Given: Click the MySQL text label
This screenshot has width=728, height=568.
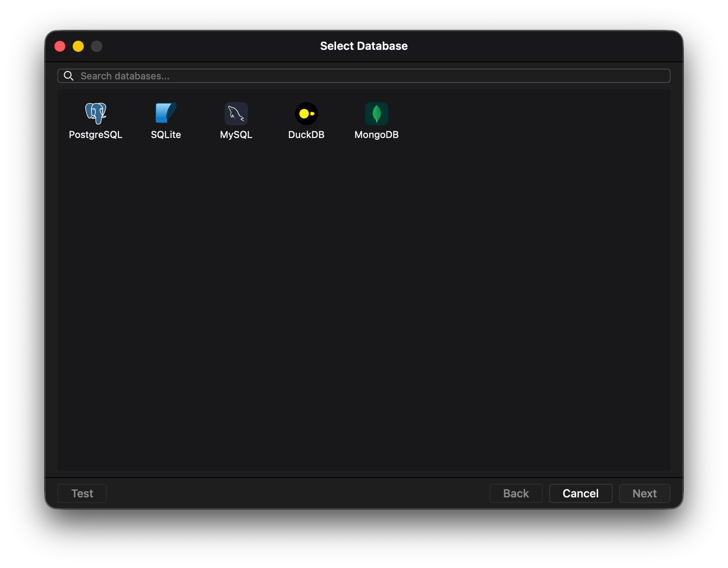Looking at the screenshot, I should [x=236, y=135].
